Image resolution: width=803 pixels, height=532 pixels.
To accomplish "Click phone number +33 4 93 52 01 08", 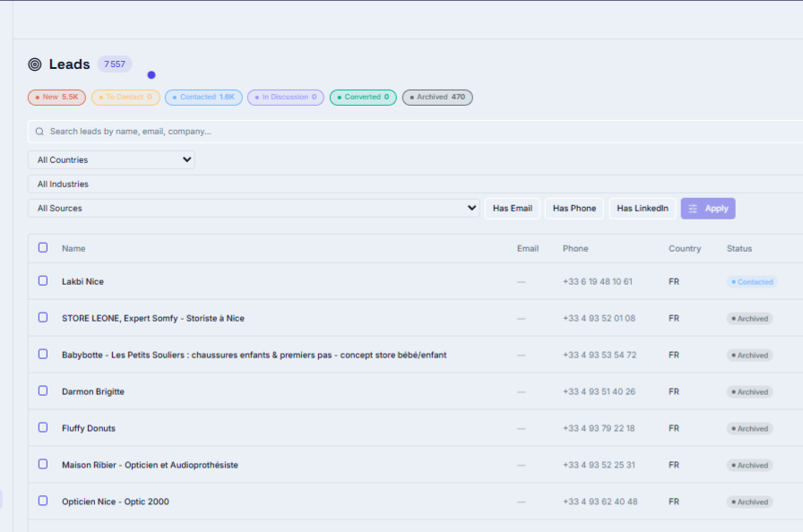I will [599, 319].
